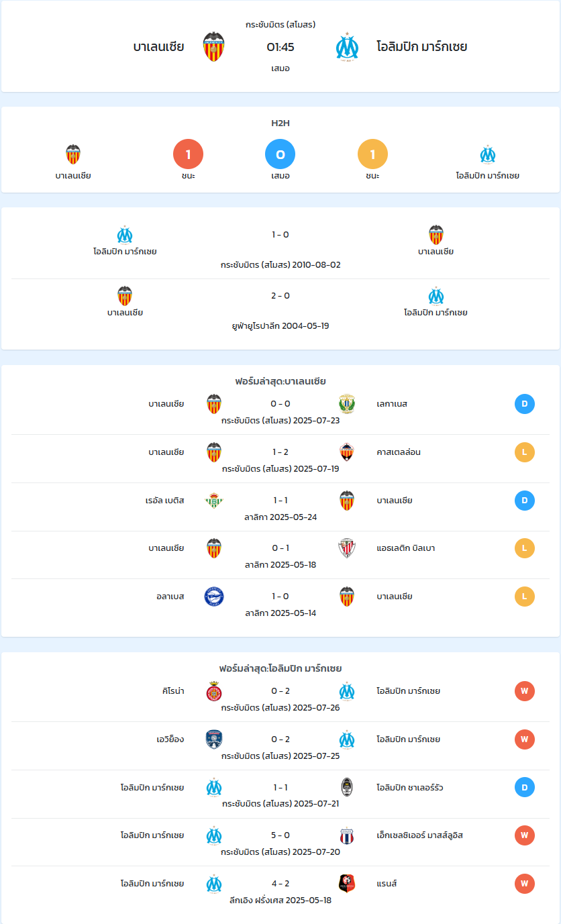Viewport: 561px width, 924px height.
Task: Open the Excelsior Maassluis crest
Action: 347,835
